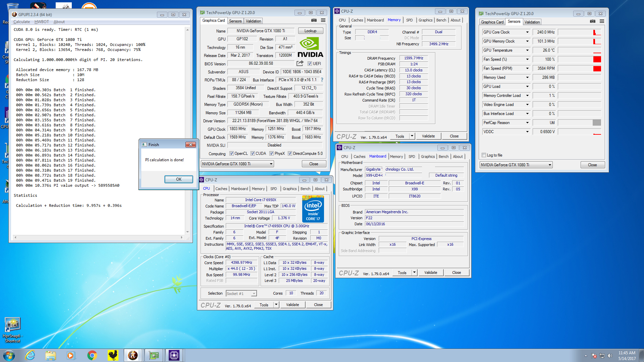644x362 pixels.
Task: Open the Calculate menu in GPUPI
Action: pos(21,22)
